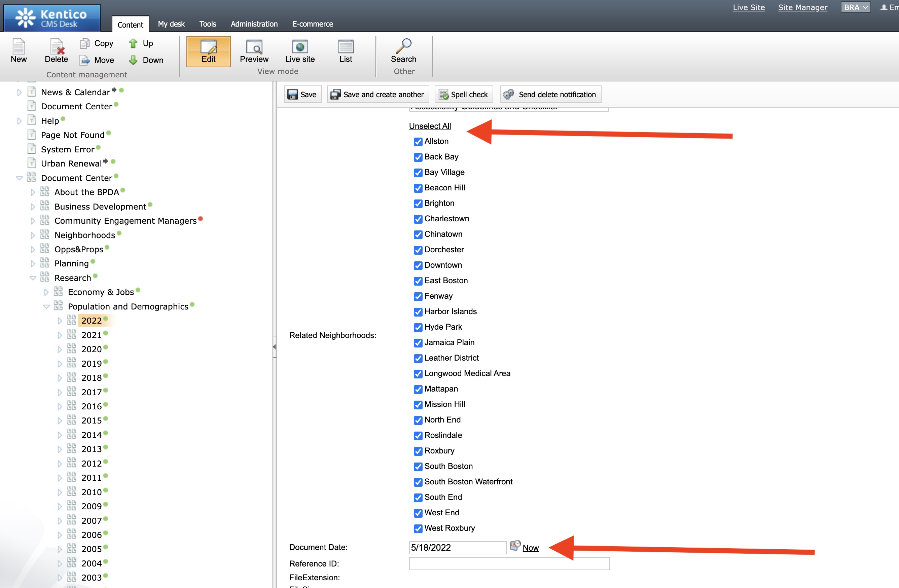Switch to the E-commerce tab
The width and height of the screenshot is (899, 588).
[x=312, y=24]
